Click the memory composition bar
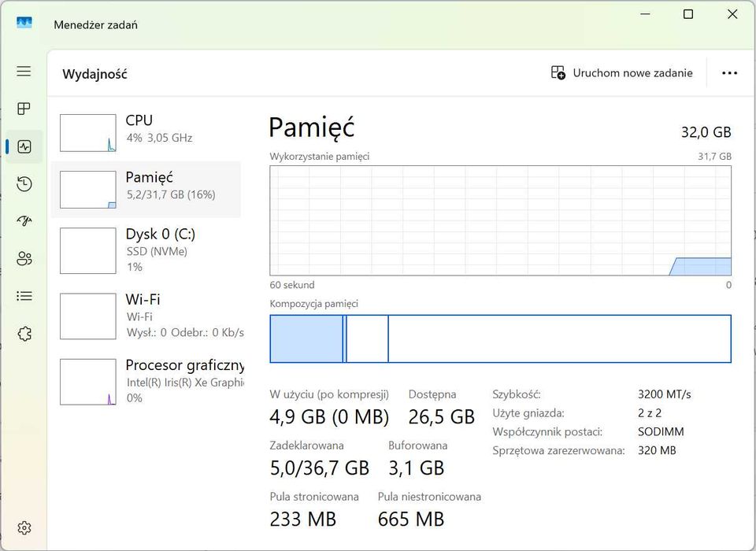Screen dimensions: 756x551 click(x=500, y=339)
